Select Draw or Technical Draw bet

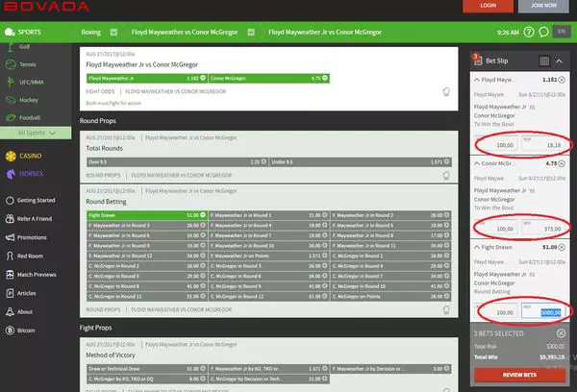click(x=147, y=369)
